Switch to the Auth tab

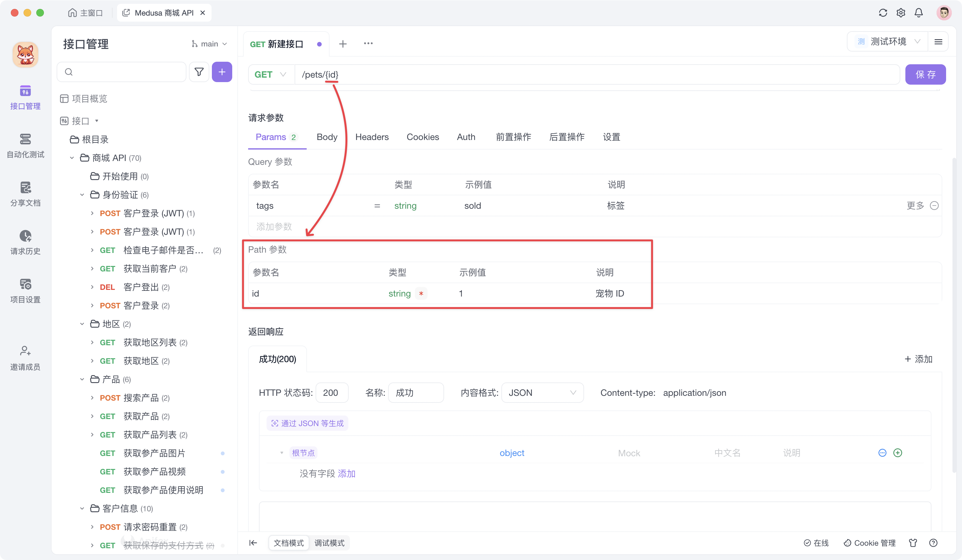[466, 137]
